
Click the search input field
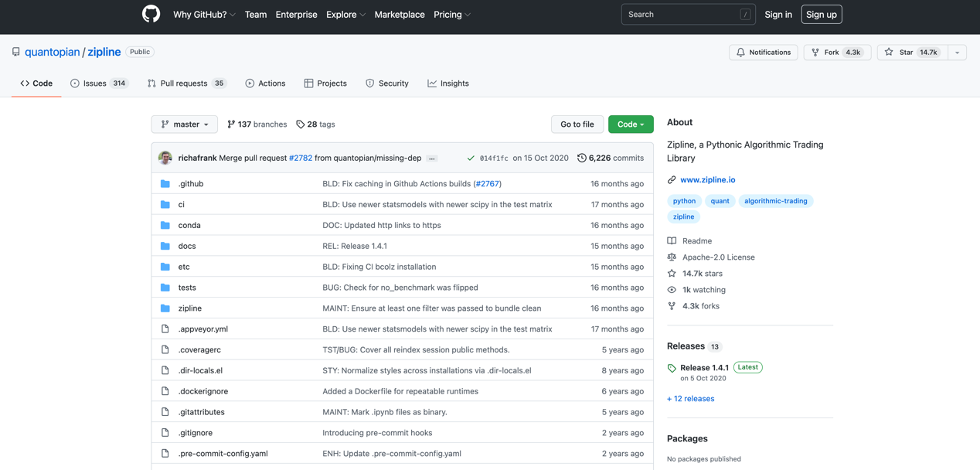[680, 15]
